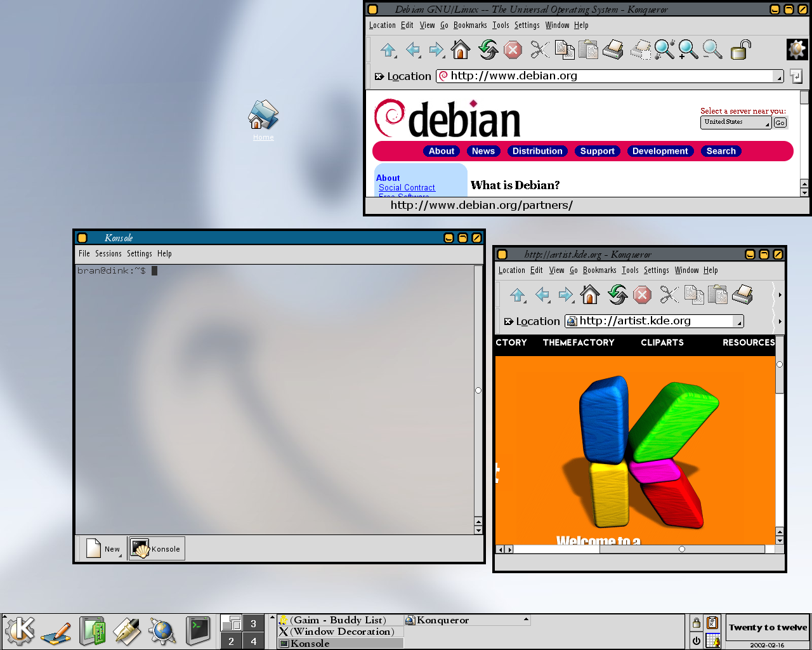Click the Distribution button on the Debian page
The height and width of the screenshot is (650, 812).
pos(537,151)
